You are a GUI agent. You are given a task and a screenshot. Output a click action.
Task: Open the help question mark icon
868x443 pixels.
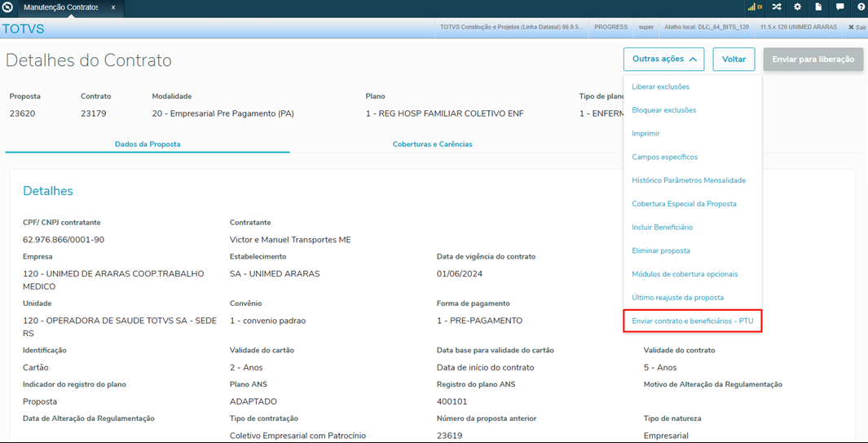point(861,7)
